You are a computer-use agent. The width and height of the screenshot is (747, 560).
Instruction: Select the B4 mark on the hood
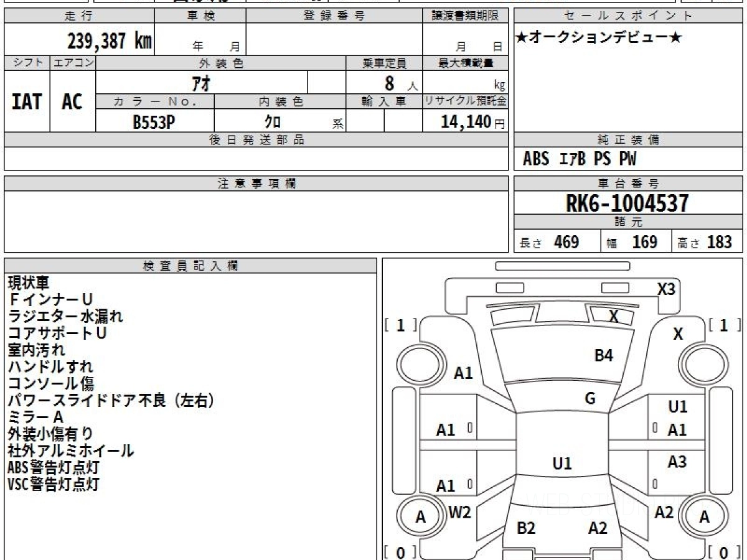(x=603, y=356)
